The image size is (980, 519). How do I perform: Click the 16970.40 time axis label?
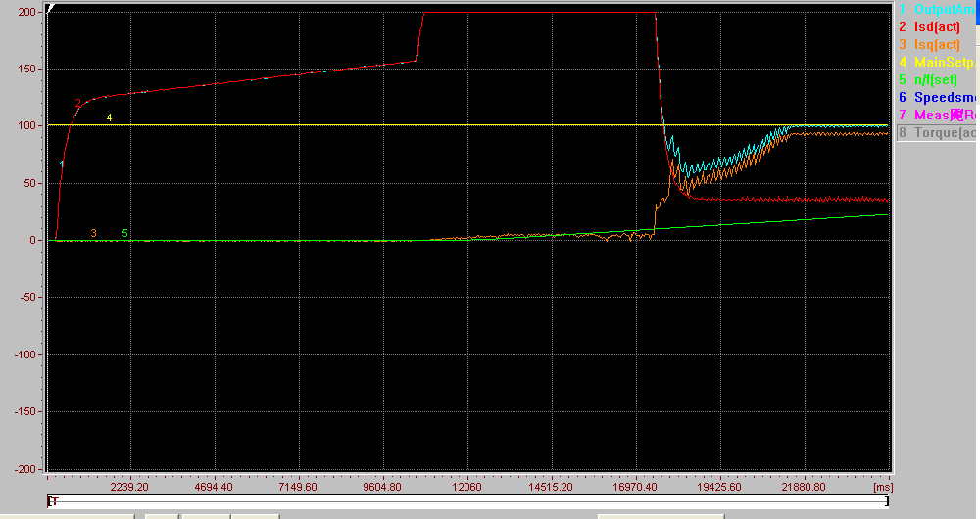click(635, 487)
